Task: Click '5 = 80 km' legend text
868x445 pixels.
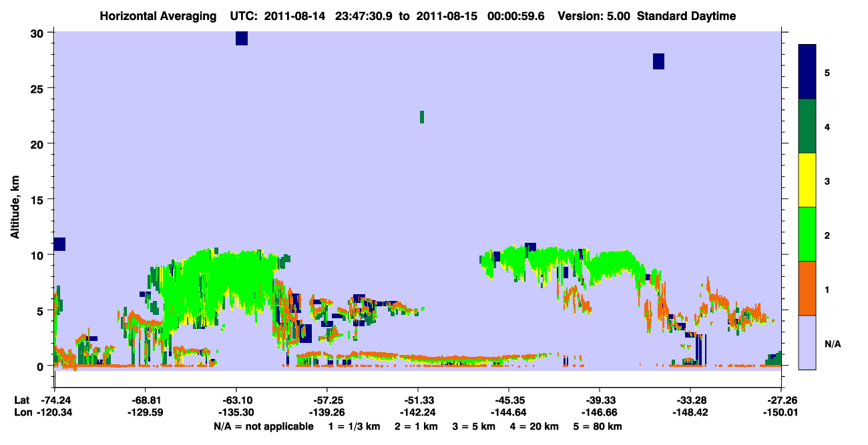Action: click(598, 426)
